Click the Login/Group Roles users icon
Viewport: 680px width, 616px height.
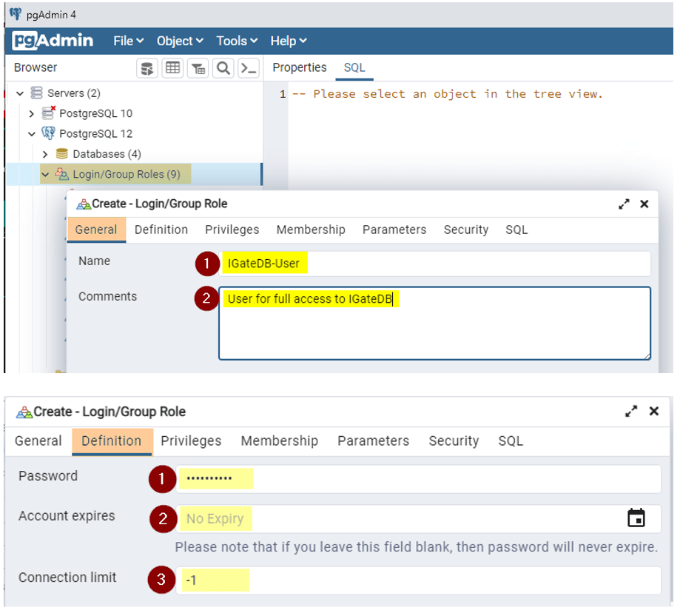coord(61,174)
